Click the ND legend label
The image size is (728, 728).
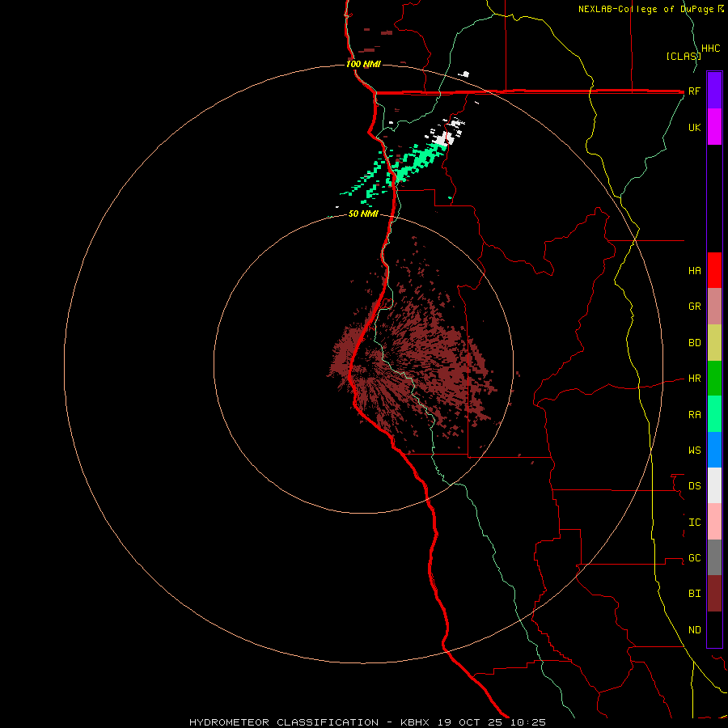694,630
